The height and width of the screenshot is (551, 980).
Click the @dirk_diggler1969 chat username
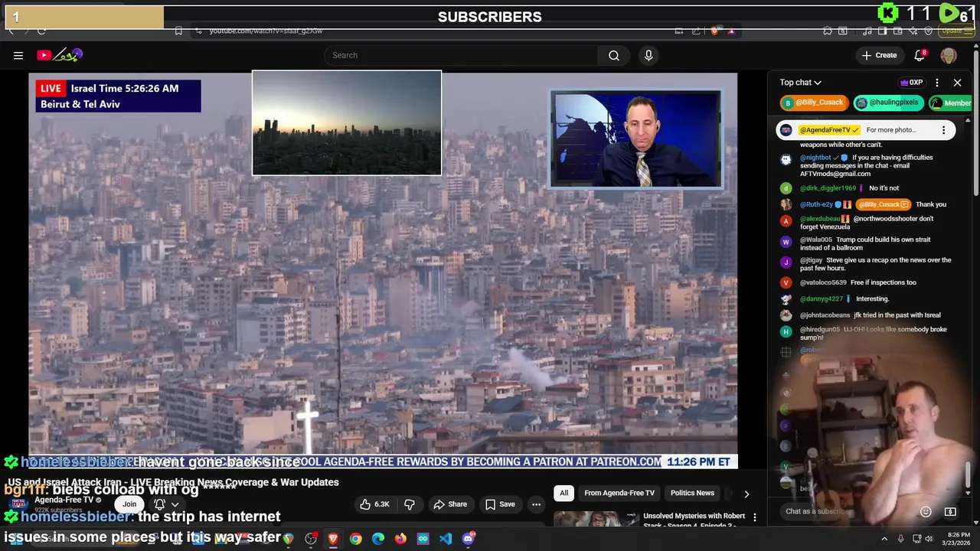(x=828, y=188)
